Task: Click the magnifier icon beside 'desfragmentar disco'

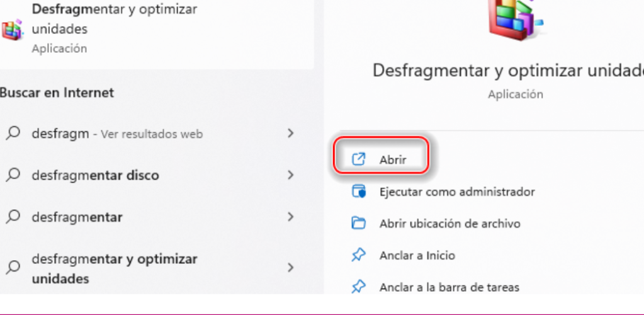Action: click(13, 175)
